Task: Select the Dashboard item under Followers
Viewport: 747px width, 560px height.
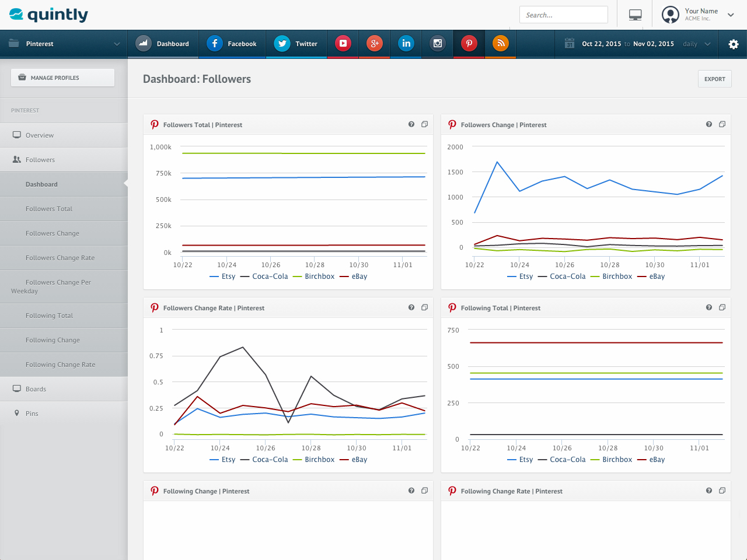Action: click(64, 184)
